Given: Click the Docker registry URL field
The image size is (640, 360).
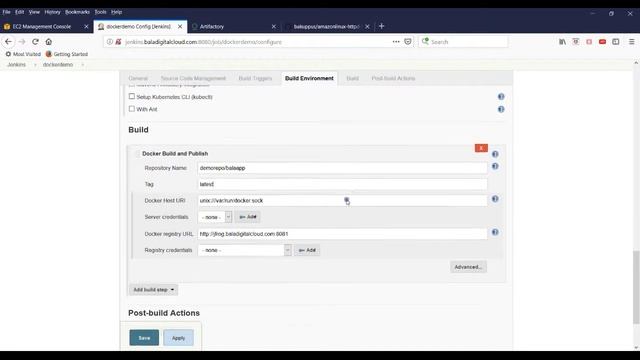Looking at the screenshot, I should [x=342, y=234].
